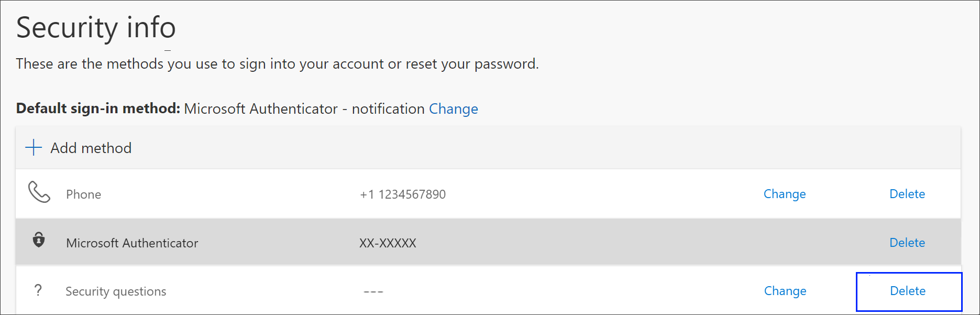Click the plus icon next to Add method
980x315 pixels.
point(33,147)
